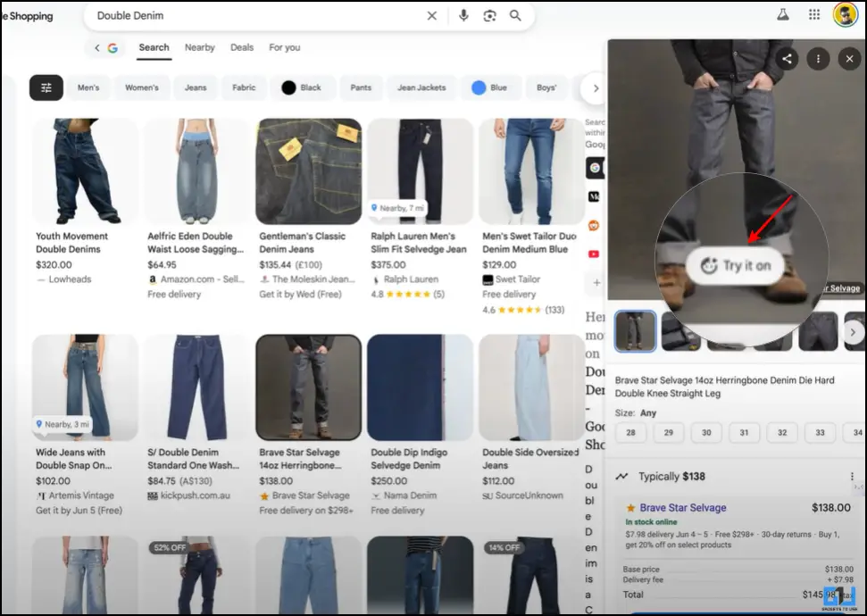Click the magnifying glass search icon
The image size is (867, 616).
pyautogui.click(x=515, y=16)
